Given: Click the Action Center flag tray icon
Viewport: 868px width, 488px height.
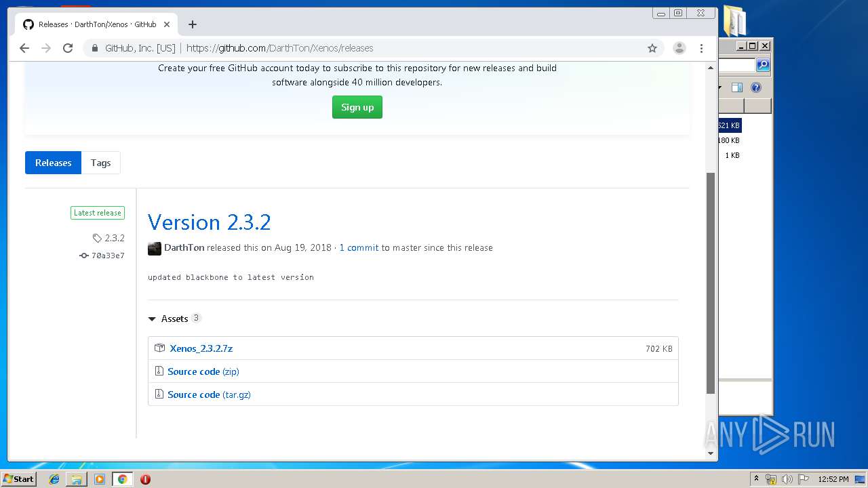Looking at the screenshot, I should [804, 479].
